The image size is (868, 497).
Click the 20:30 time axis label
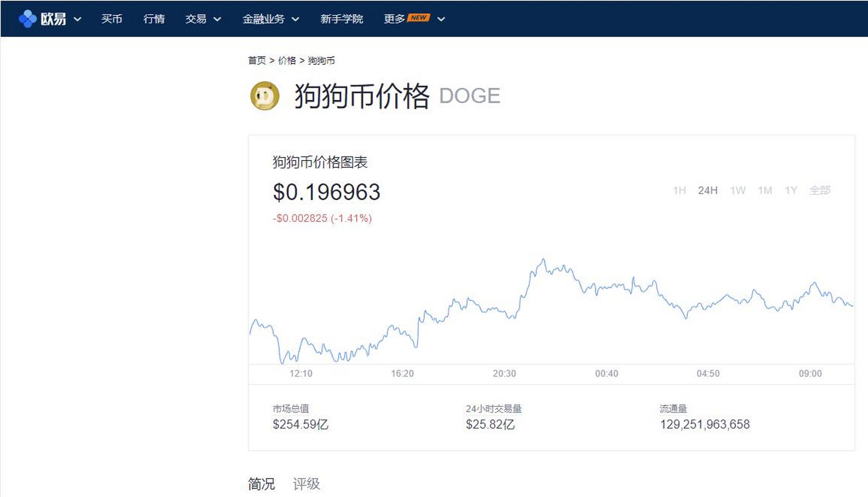click(x=504, y=374)
